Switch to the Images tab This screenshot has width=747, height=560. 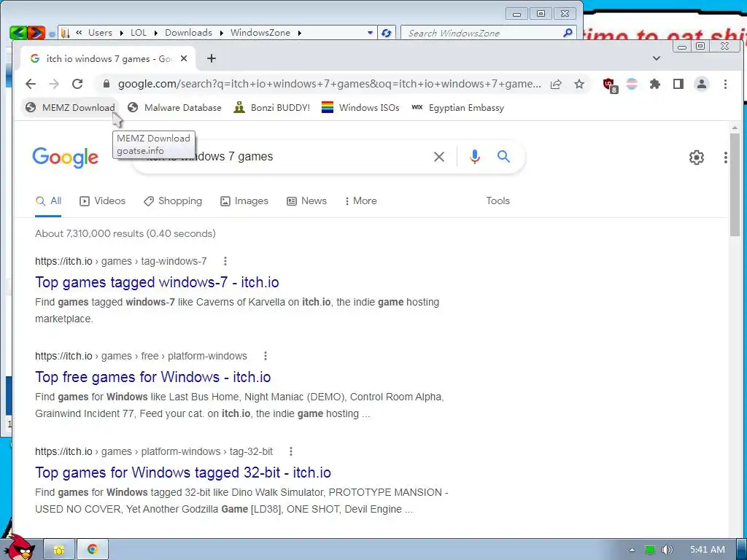244,201
